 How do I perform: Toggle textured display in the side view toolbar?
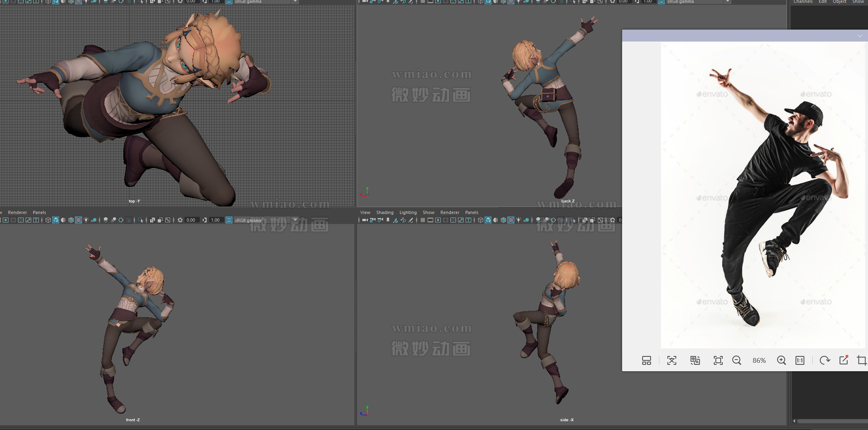(511, 220)
